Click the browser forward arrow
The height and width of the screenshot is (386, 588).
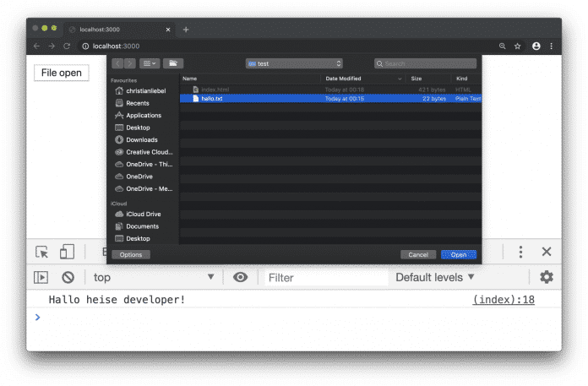click(x=52, y=46)
